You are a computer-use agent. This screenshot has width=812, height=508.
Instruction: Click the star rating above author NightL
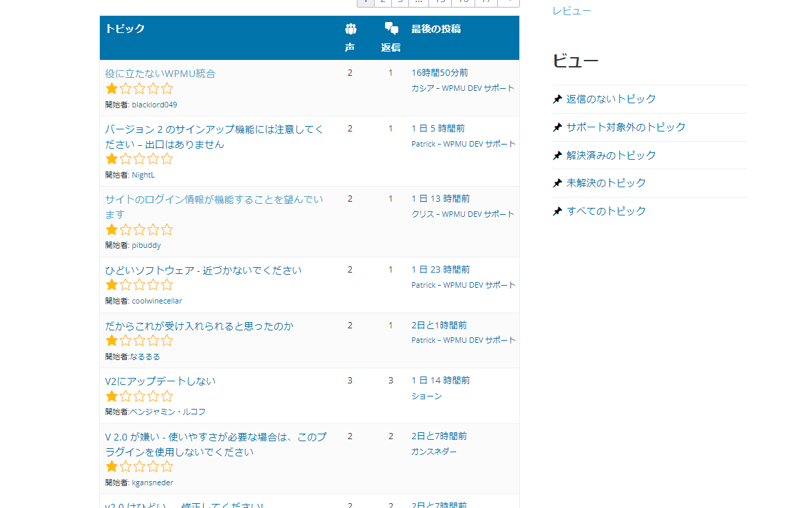click(139, 159)
